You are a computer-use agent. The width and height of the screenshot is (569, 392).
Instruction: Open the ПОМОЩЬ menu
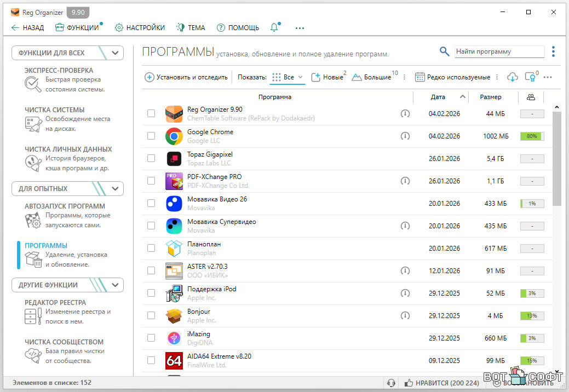click(238, 28)
